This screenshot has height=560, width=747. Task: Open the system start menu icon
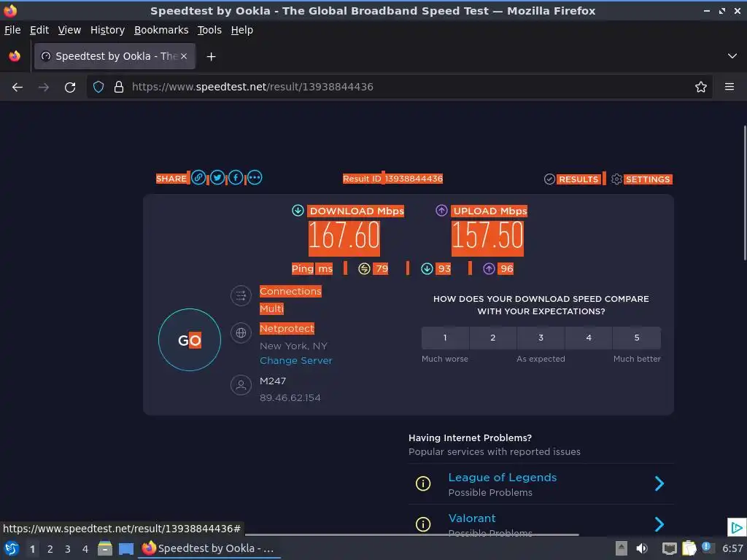tap(11, 548)
